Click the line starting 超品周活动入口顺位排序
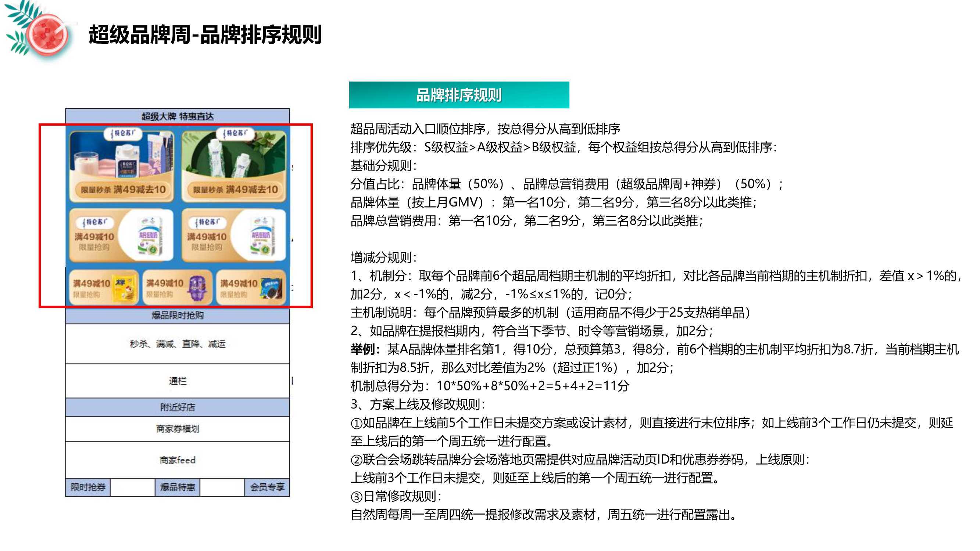This screenshot has width=980, height=551. [485, 129]
